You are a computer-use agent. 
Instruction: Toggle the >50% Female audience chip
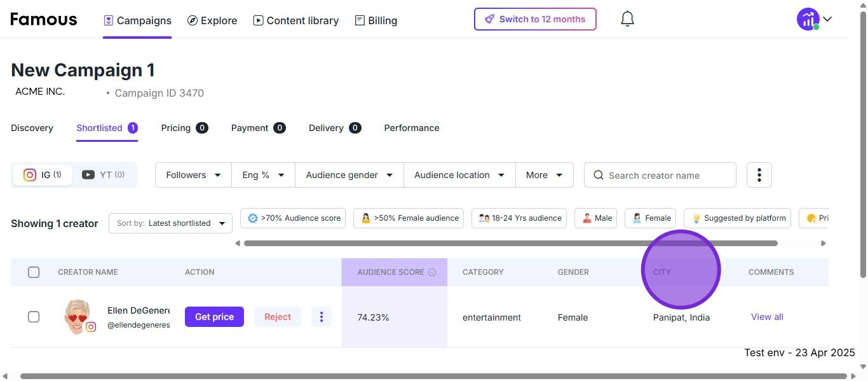[x=409, y=218]
